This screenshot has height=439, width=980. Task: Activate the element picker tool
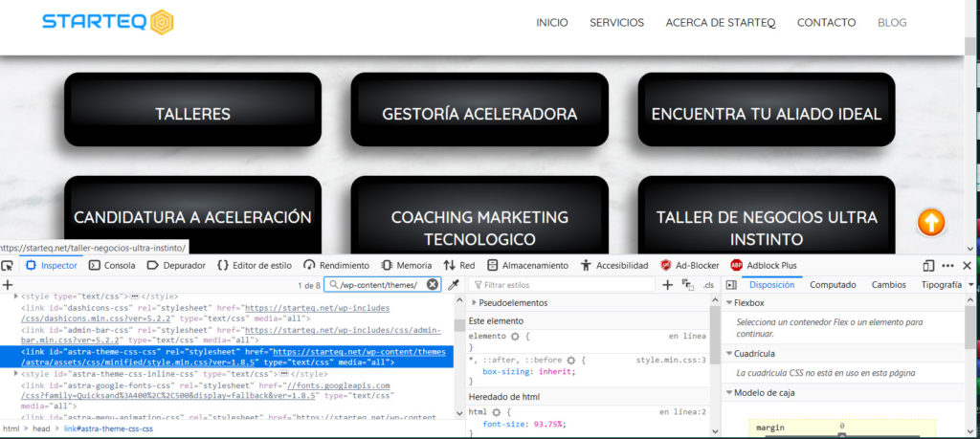click(x=8, y=265)
